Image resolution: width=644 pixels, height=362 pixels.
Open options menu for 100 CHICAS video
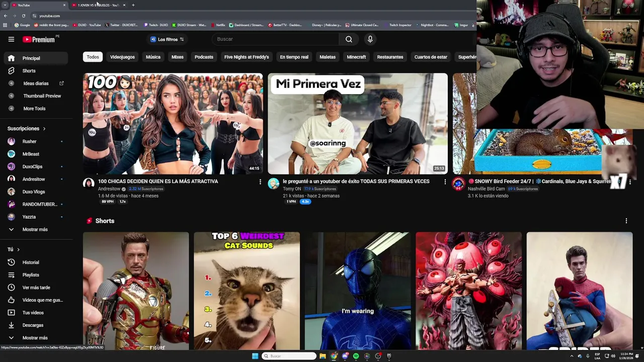260,182
